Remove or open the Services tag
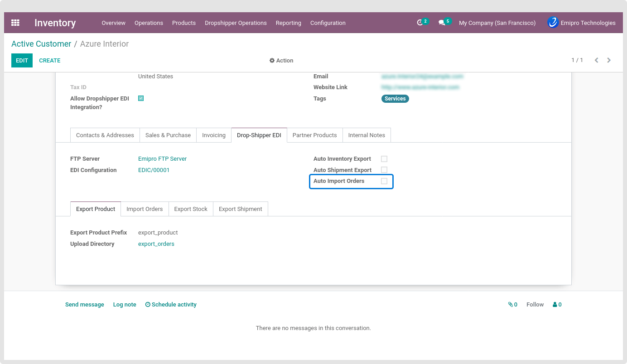This screenshot has width=627, height=364. (x=395, y=99)
